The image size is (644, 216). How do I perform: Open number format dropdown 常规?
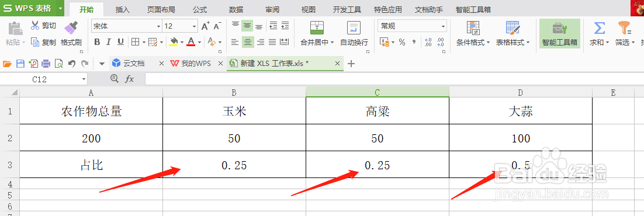(x=443, y=26)
